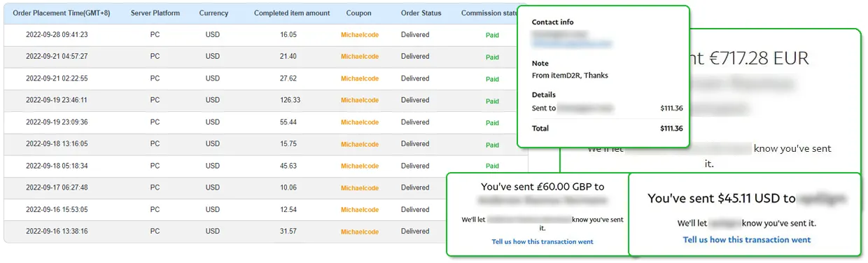Click the amount 45.63

click(x=288, y=166)
